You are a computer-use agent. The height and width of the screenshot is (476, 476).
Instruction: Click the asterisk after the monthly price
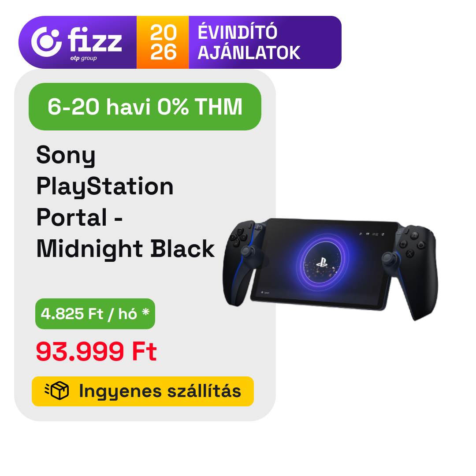tap(145, 312)
